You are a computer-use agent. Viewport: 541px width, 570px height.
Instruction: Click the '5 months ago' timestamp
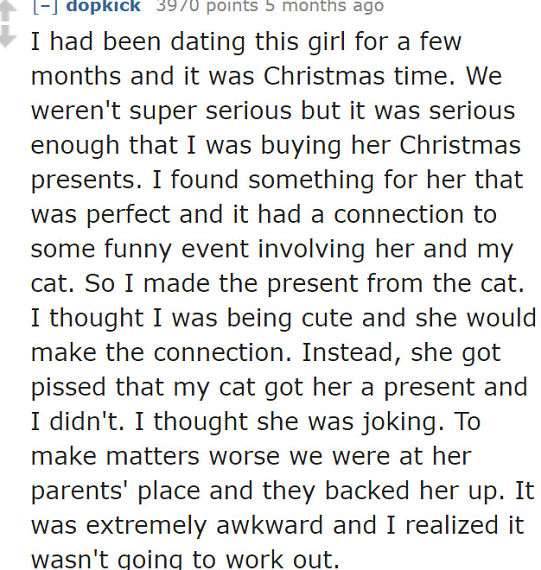324,6
